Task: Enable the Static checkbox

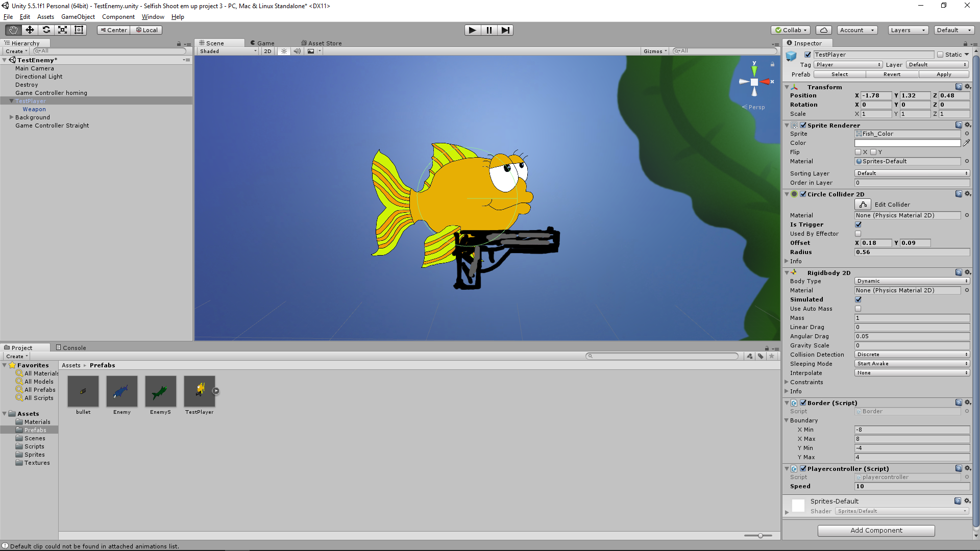Action: pyautogui.click(x=940, y=55)
